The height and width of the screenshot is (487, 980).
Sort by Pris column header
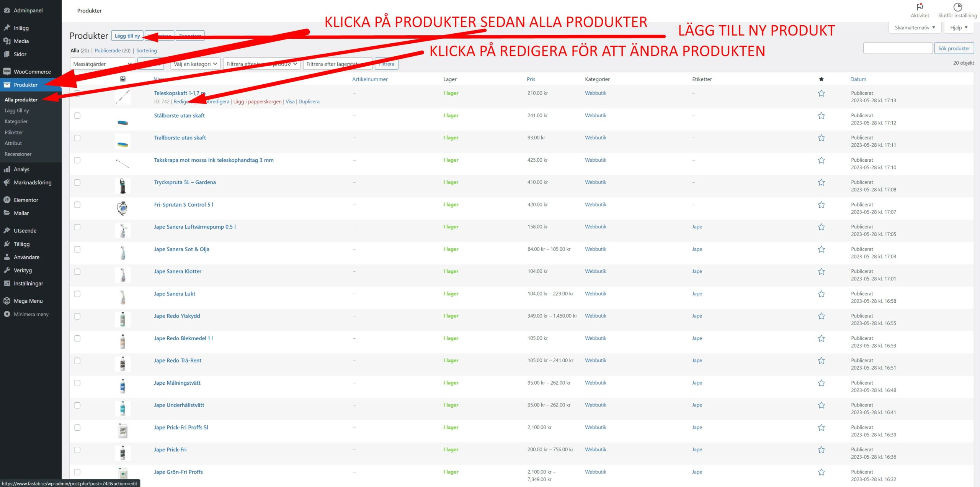click(531, 79)
